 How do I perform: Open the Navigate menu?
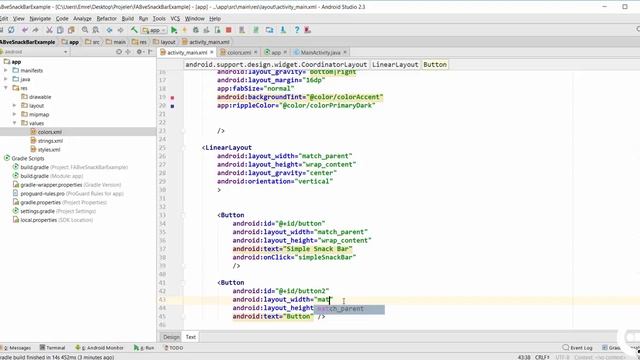point(40,18)
